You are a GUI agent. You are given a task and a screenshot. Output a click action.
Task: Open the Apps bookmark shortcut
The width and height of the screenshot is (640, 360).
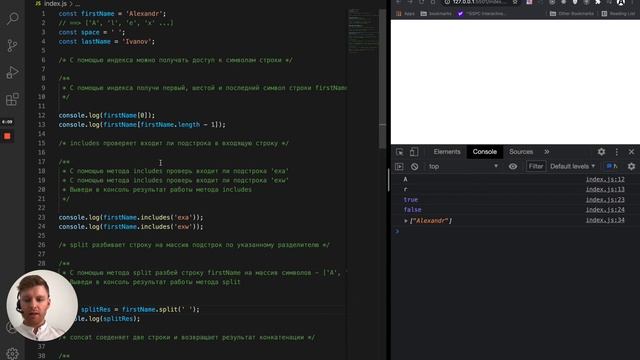point(405,13)
